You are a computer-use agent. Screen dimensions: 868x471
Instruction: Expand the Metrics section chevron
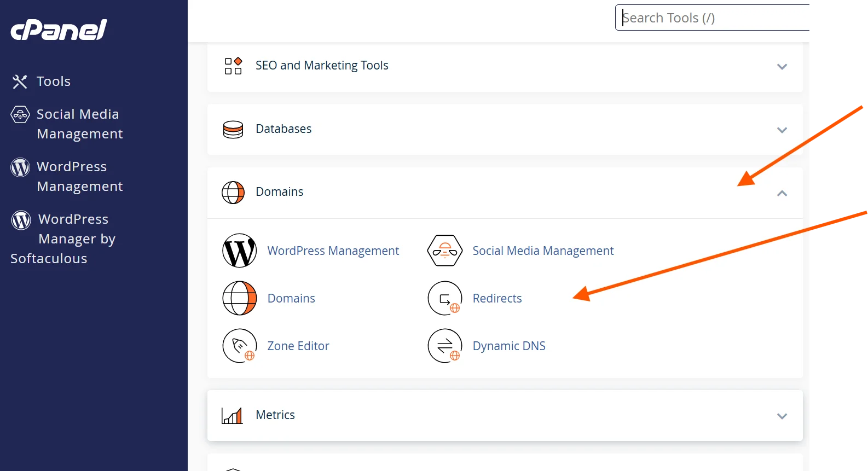782,416
